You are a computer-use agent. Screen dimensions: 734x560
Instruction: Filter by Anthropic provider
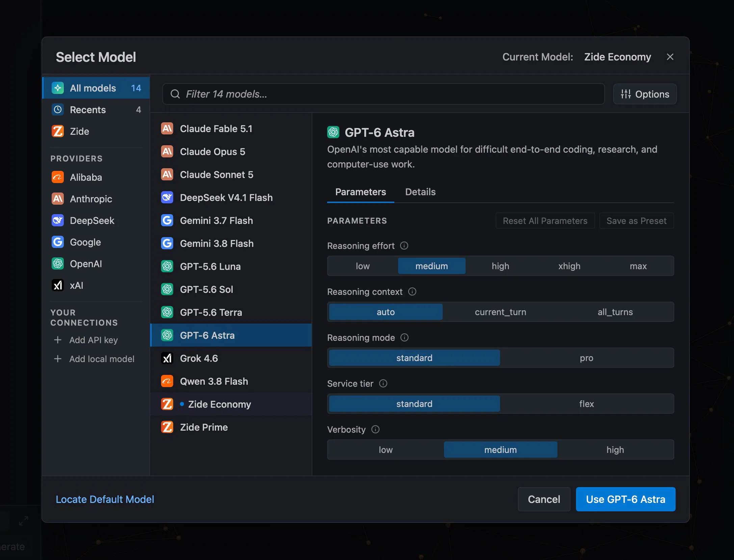coord(96,199)
